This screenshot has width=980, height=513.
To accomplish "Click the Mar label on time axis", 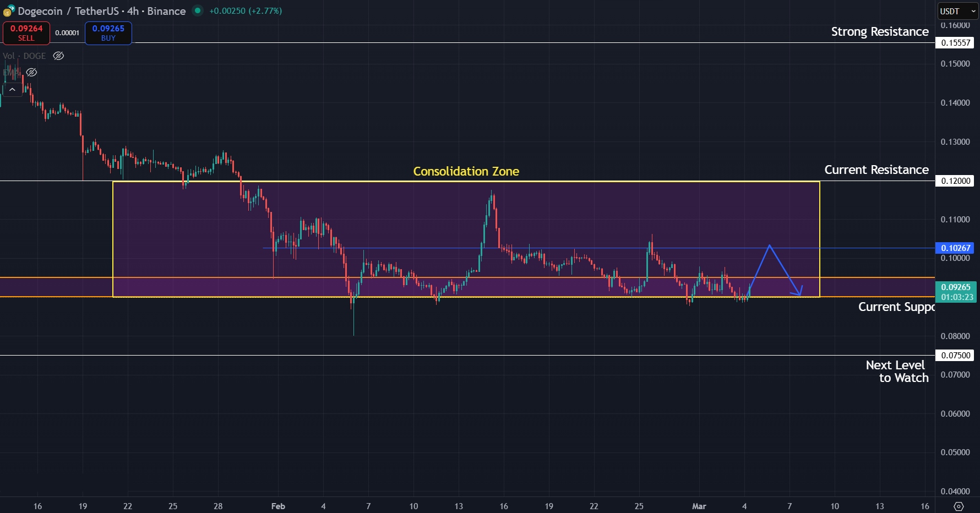I will pyautogui.click(x=699, y=506).
